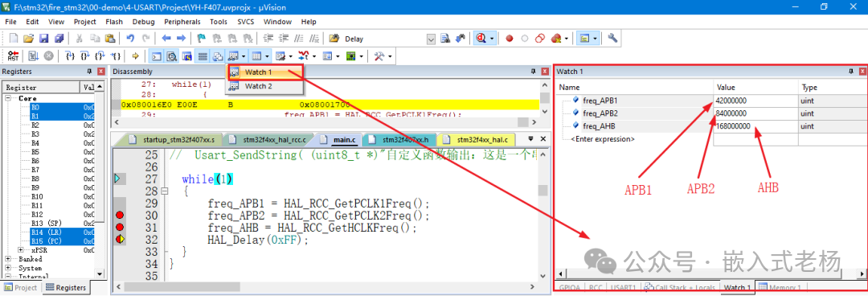
Task: Insert breakpoint with red circle icon
Action: point(510,39)
